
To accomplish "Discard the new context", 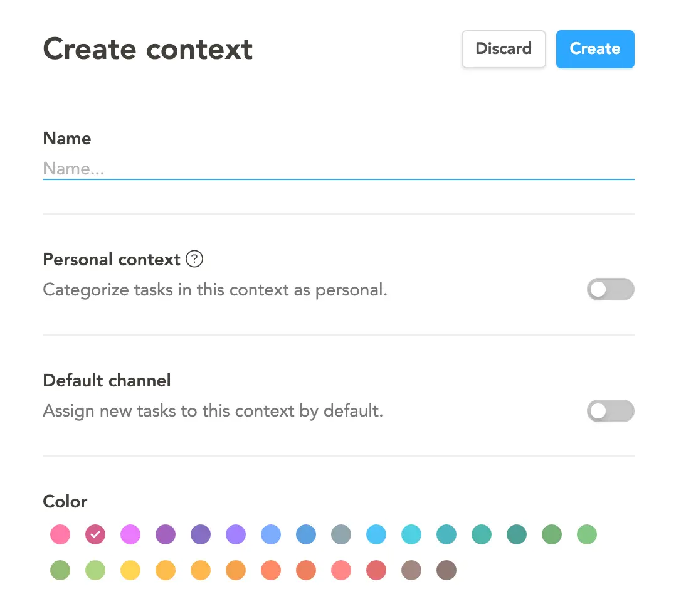I will (504, 49).
